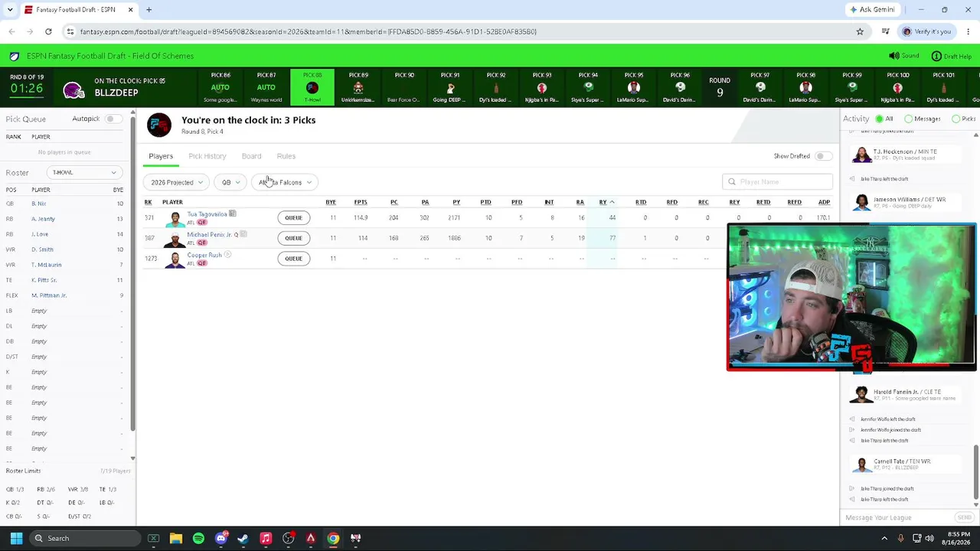Open the taskbar Search box
Screen dimensions: 980x551
[x=86, y=538]
